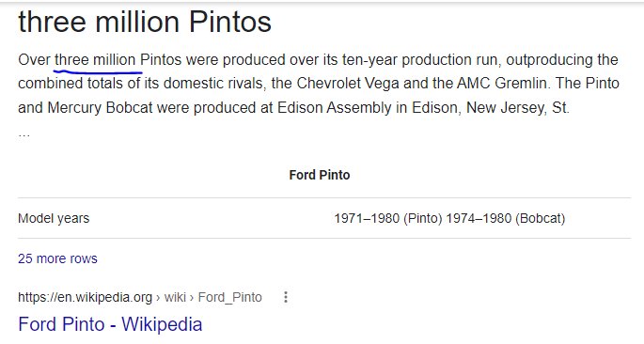Click the ellipsis below the snippet paragraph

(24, 134)
